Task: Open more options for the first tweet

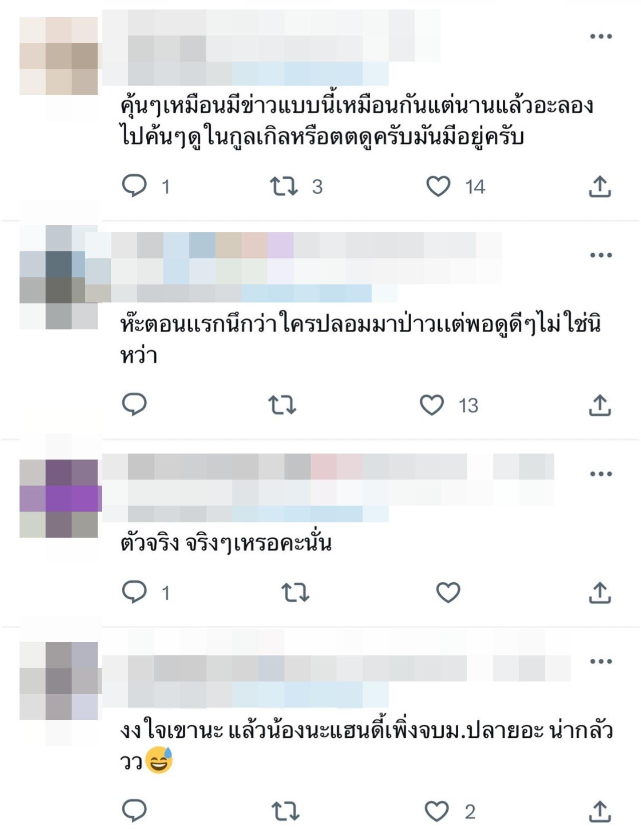Action: click(x=601, y=36)
